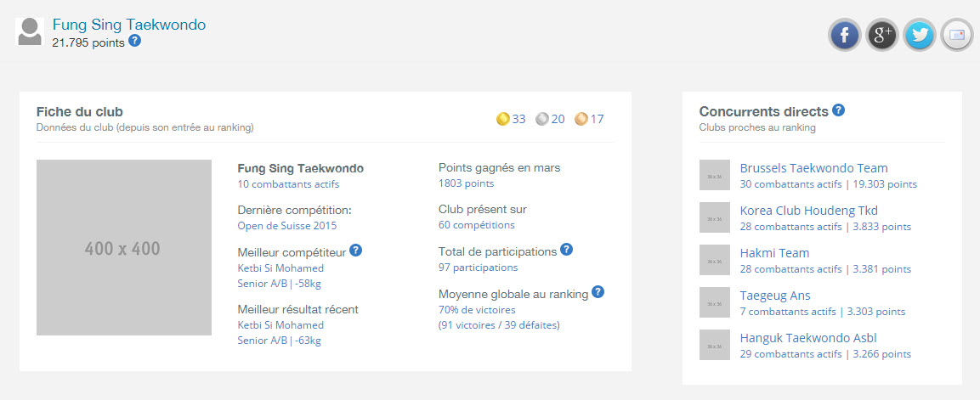Click help icon next to 21.795 points

[x=134, y=42]
